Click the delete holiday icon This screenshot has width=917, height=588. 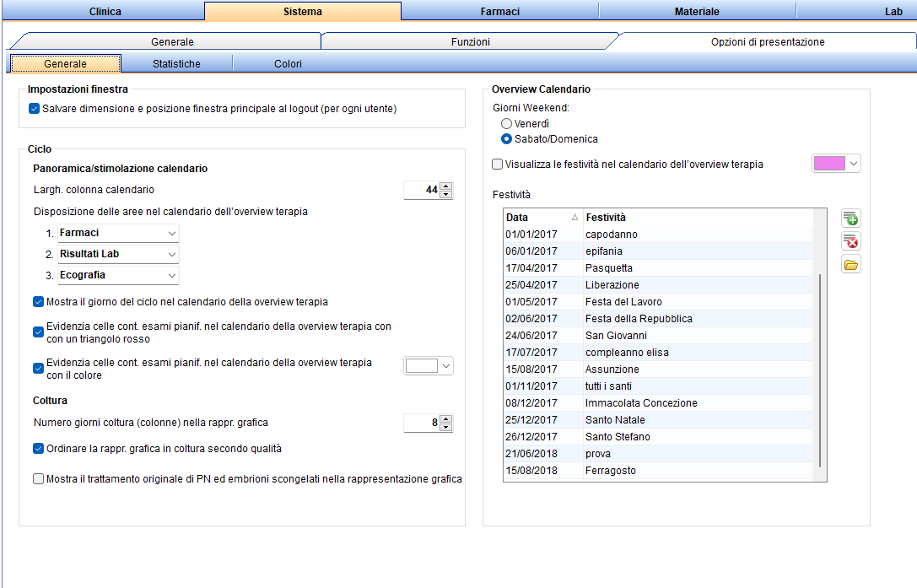[851, 241]
